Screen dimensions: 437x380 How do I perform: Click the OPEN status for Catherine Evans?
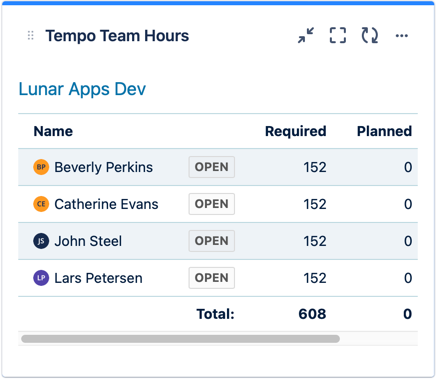(212, 204)
